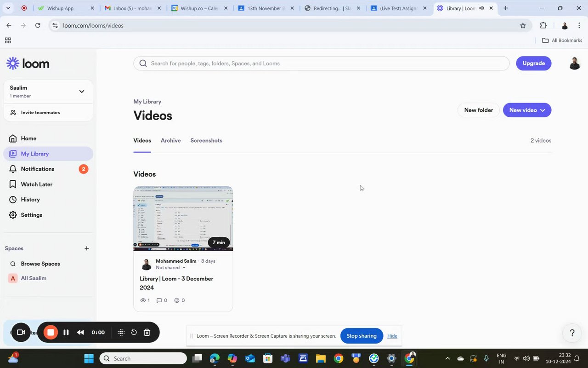The image size is (588, 368).
Task: Open the tab search dropdown arrow
Action: [x=8, y=8]
